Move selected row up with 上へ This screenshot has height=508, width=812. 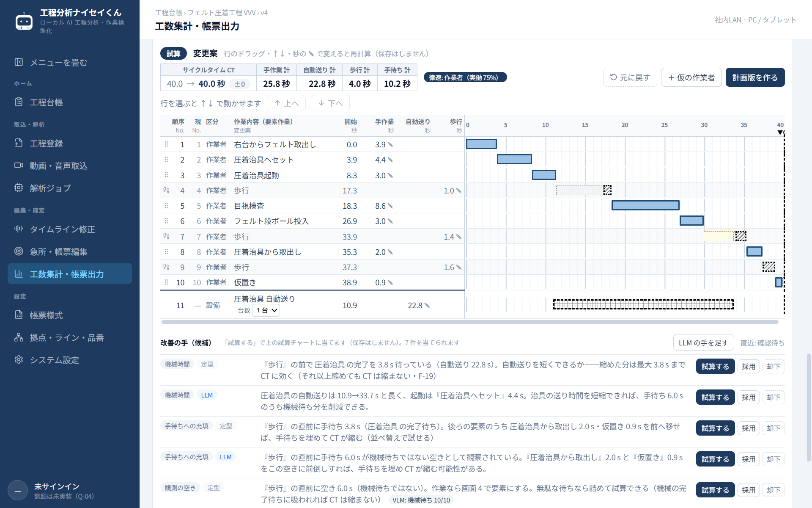coord(287,103)
